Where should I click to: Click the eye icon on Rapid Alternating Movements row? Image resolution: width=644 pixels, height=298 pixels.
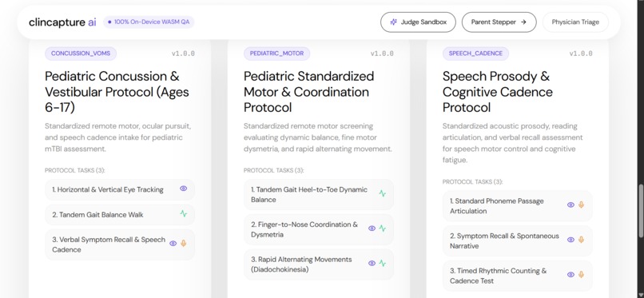tap(372, 264)
